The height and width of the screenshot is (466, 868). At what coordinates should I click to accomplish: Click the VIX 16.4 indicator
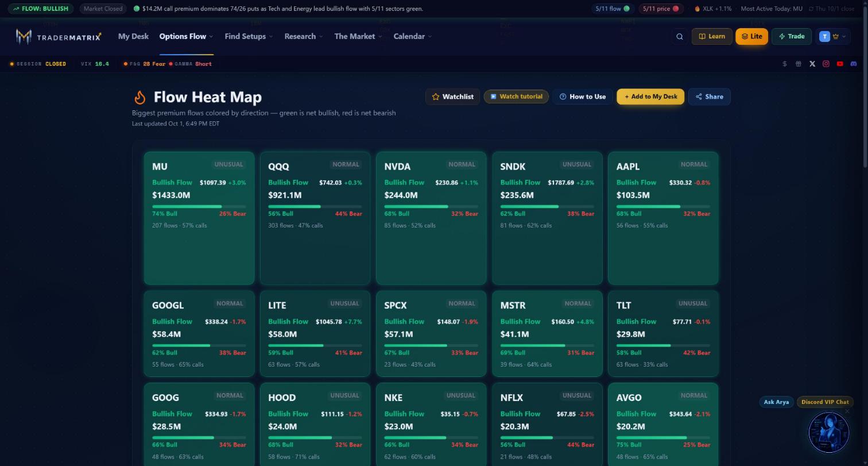[95, 64]
